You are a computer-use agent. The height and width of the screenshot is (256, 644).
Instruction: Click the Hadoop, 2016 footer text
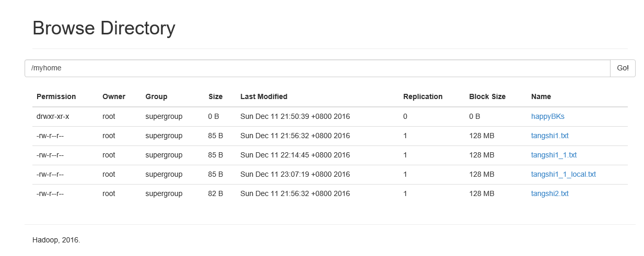[x=56, y=240]
